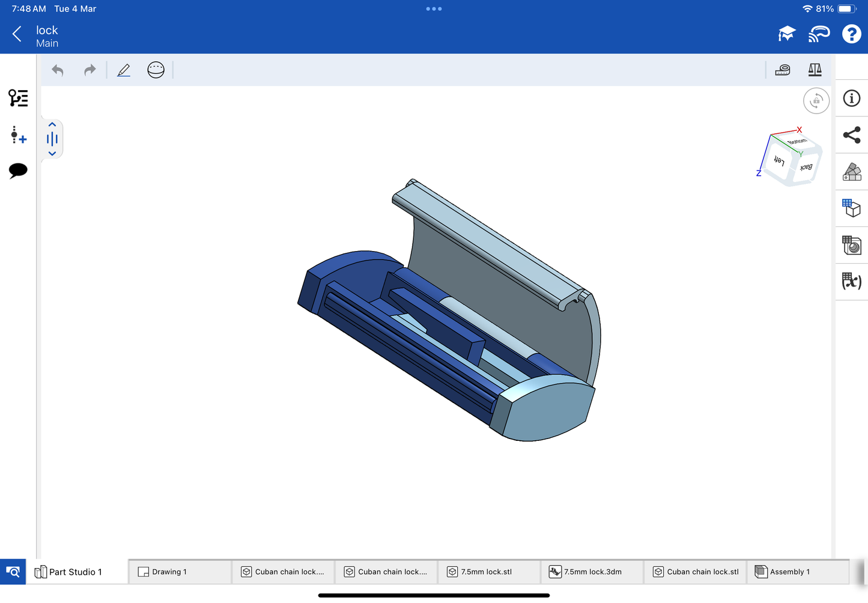The image size is (868, 603).
Task: Open the insert element plus icon
Action: pyautogui.click(x=18, y=135)
